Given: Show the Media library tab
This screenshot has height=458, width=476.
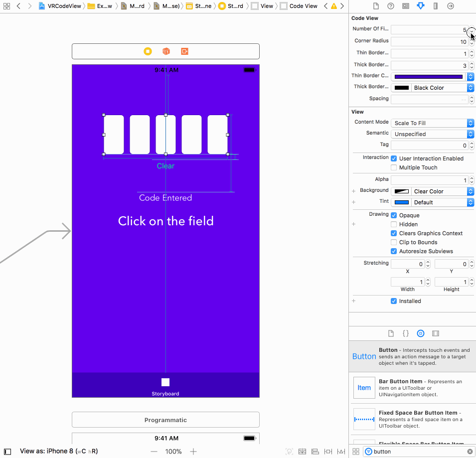Looking at the screenshot, I should pyautogui.click(x=435, y=333).
